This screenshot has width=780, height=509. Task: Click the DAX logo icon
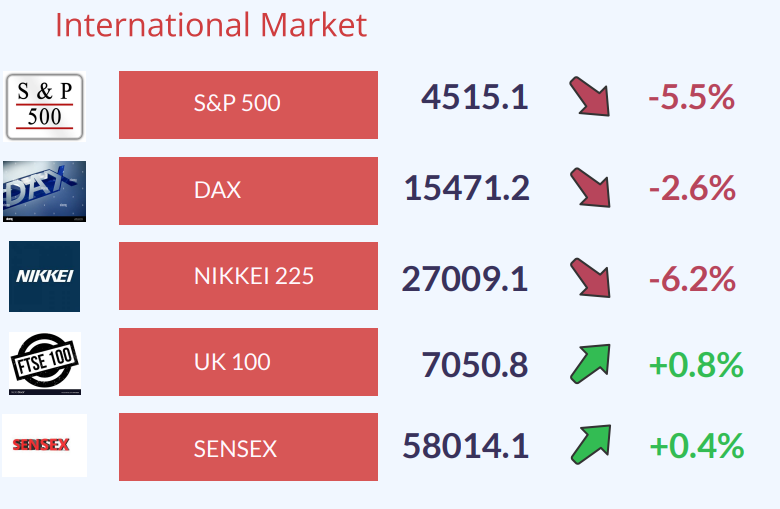44,191
